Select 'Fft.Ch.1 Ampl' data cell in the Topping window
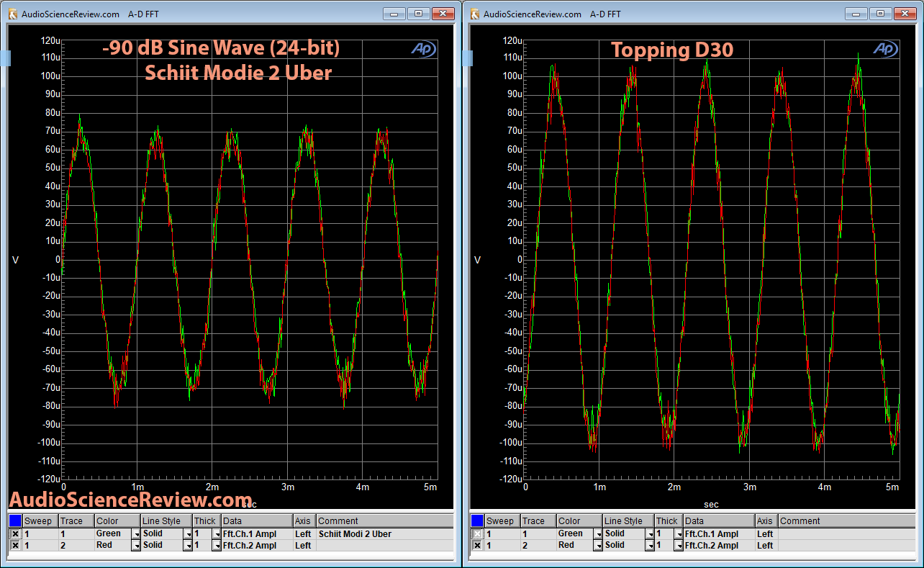 [719, 534]
